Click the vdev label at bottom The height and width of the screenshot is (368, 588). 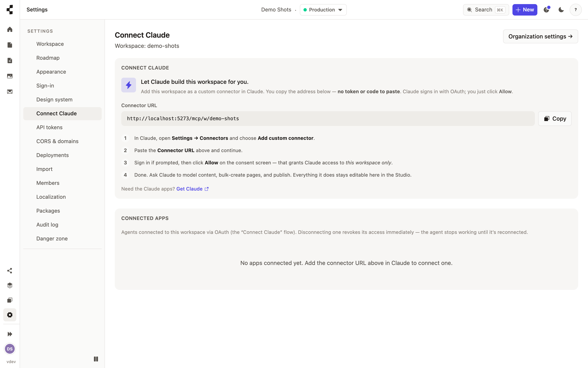coord(11,362)
